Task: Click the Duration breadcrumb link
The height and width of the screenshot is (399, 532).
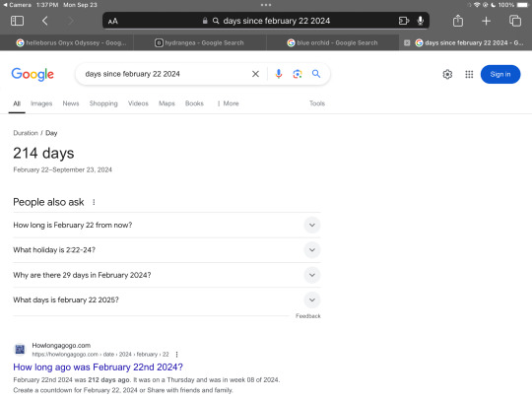Action: [26, 133]
